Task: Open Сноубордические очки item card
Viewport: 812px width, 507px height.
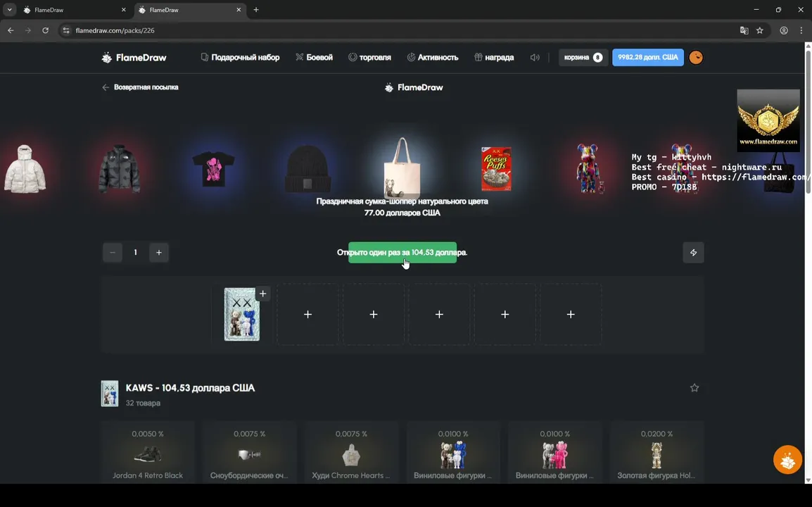Action: pyautogui.click(x=249, y=452)
